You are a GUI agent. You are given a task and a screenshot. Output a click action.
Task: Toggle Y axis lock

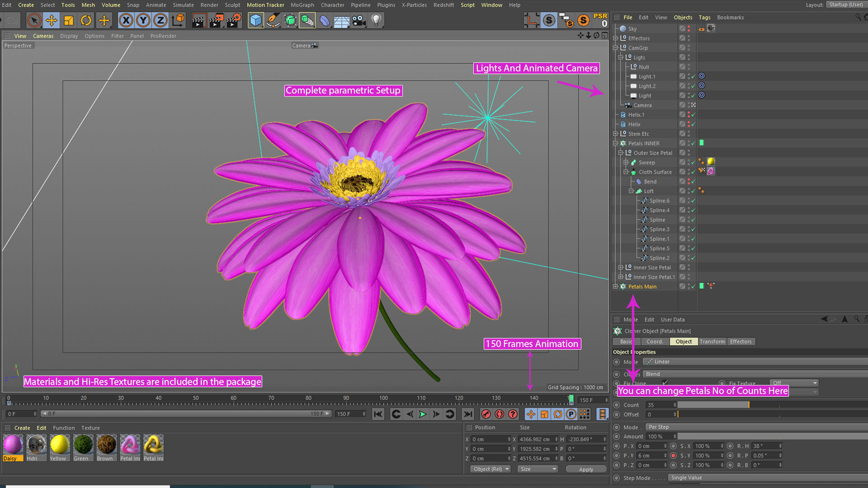[143, 20]
